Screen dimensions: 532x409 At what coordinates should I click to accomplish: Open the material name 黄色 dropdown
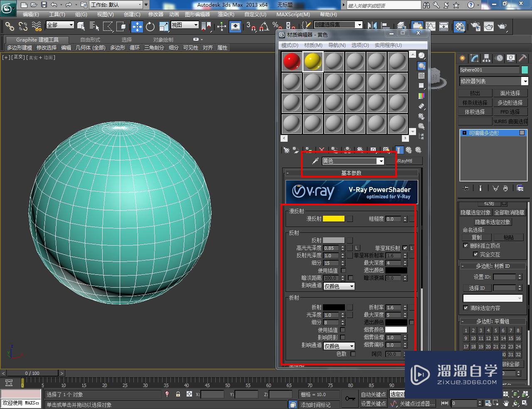point(380,161)
